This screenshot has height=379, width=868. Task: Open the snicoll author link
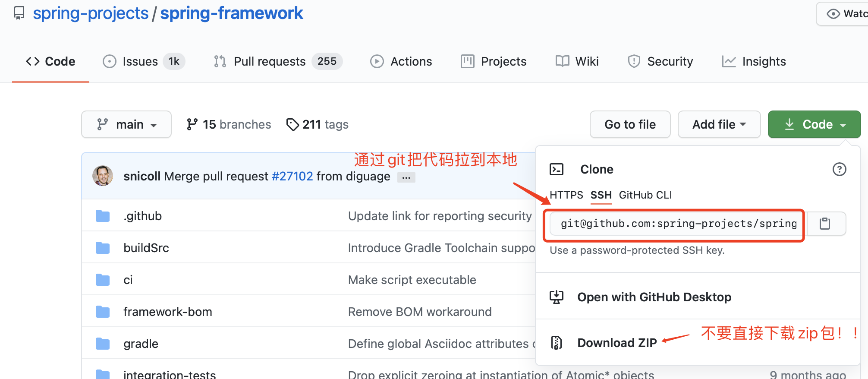(x=142, y=176)
